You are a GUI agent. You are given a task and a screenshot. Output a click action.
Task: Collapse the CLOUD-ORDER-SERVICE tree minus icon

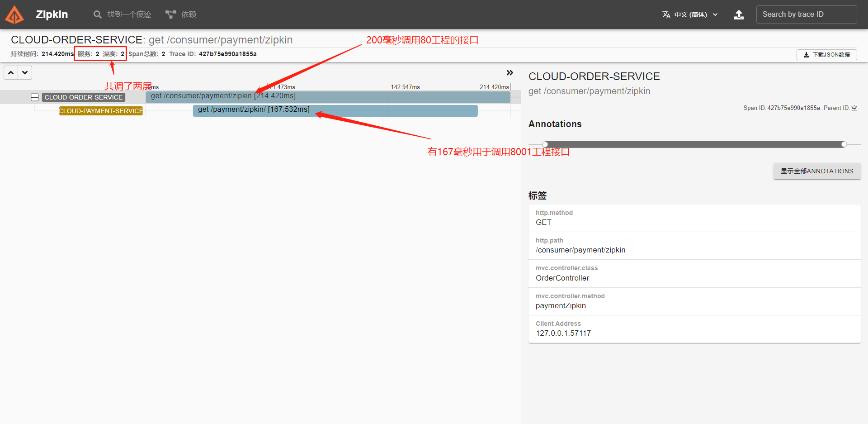[35, 97]
